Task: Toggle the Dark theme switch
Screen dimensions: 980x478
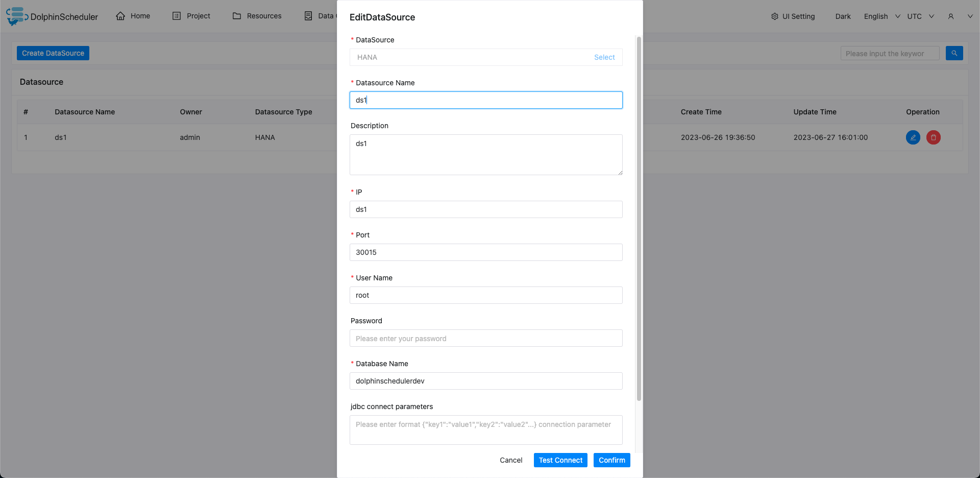Action: tap(843, 16)
